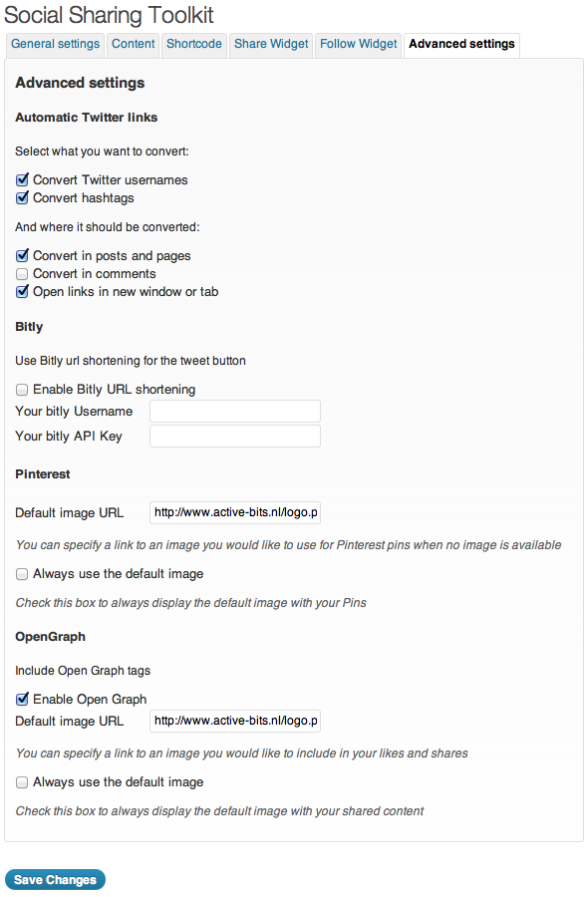The image size is (588, 897).
Task: Select the Advanced settings tab
Action: tap(461, 45)
